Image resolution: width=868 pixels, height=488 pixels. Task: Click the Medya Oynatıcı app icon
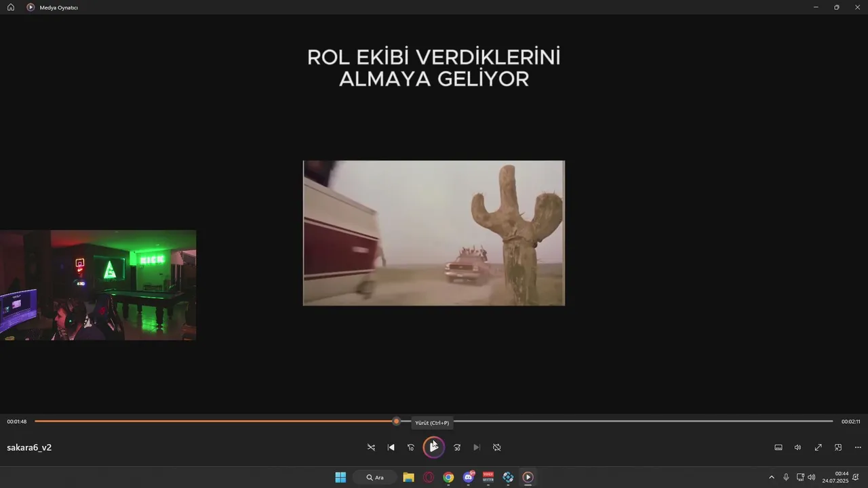point(31,7)
